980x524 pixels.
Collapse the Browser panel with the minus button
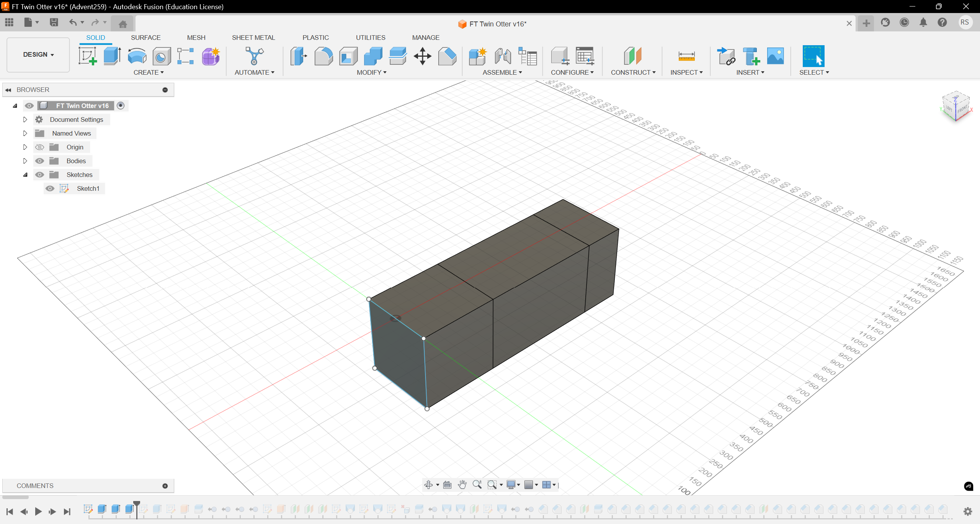(x=165, y=90)
